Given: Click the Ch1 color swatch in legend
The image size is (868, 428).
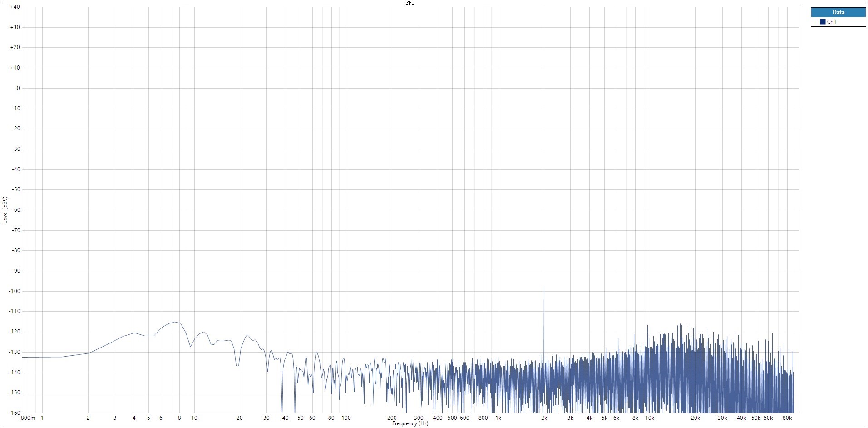Looking at the screenshot, I should pos(823,22).
